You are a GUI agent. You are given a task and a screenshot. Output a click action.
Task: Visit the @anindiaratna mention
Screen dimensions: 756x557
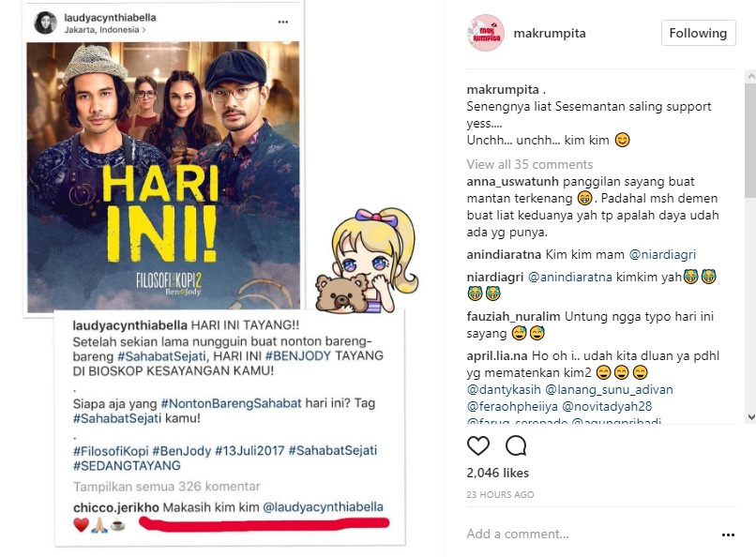pyautogui.click(x=570, y=277)
